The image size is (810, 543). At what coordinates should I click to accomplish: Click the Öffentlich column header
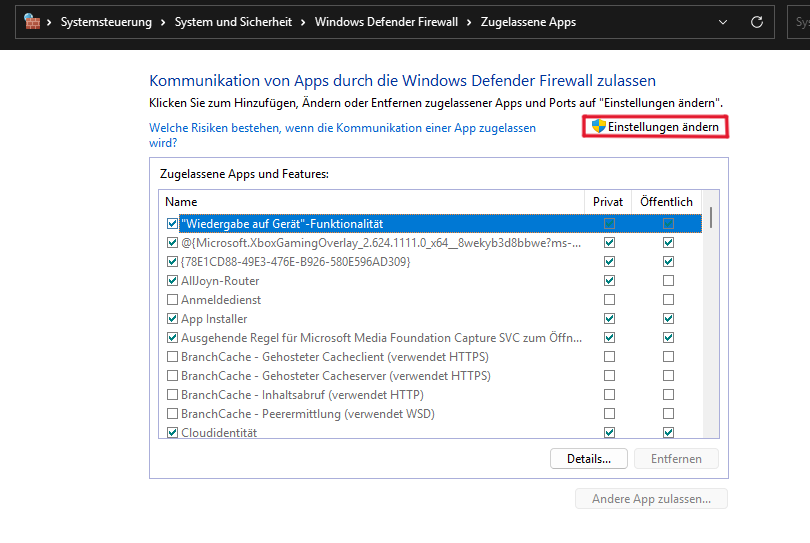[x=666, y=202]
